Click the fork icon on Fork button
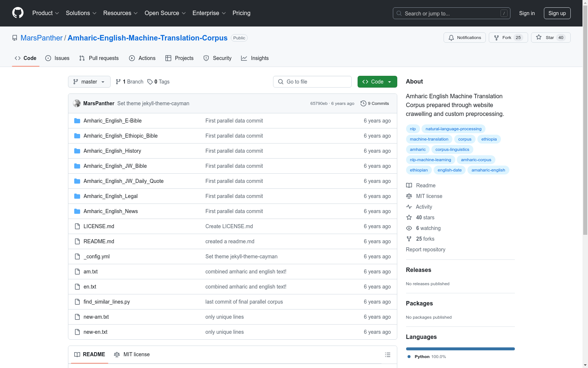 point(496,38)
